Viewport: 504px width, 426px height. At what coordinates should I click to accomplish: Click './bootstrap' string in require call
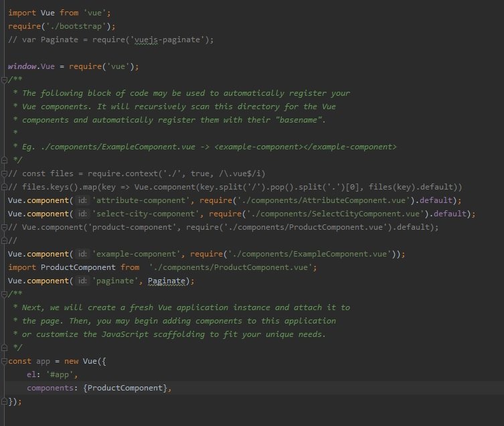pos(76,26)
